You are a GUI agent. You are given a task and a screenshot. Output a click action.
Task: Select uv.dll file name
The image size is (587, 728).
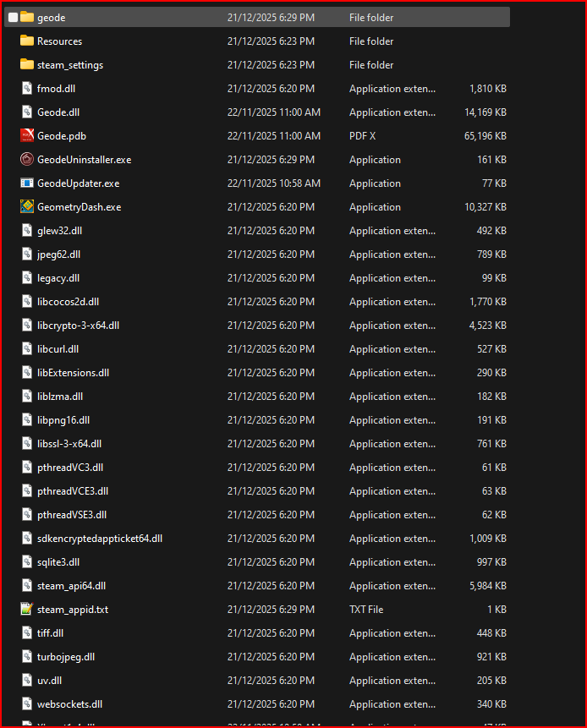pos(49,681)
